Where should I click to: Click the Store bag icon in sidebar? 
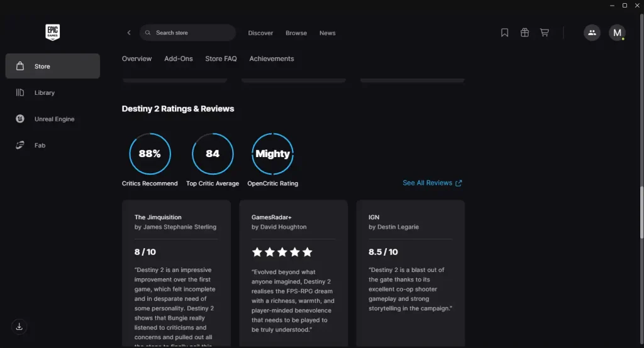[x=19, y=66]
